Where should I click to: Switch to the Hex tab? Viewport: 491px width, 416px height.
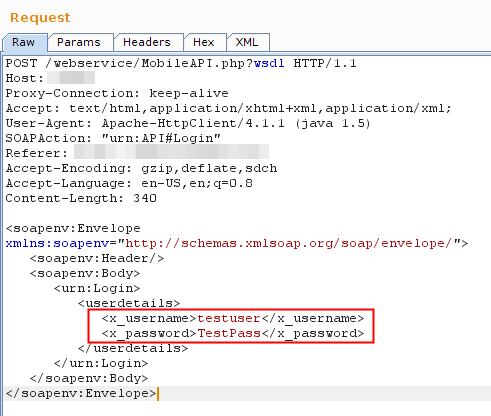pos(204,42)
